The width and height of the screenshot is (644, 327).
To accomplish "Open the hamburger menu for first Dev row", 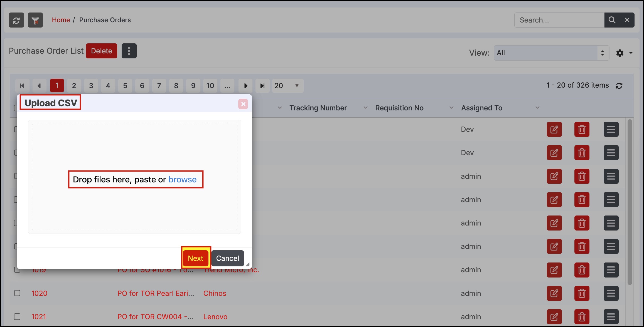I will 611,129.
